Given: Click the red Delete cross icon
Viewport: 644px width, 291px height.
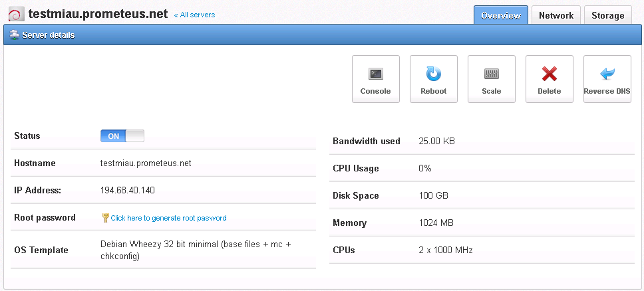Looking at the screenshot, I should point(549,74).
